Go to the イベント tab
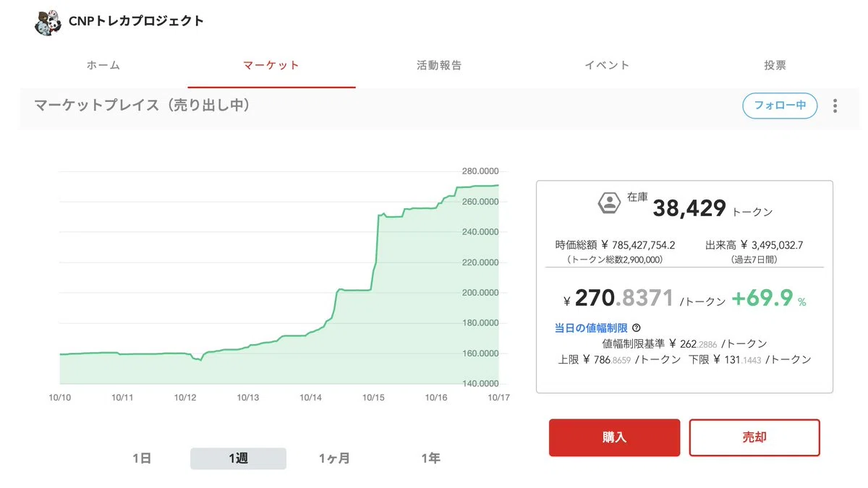Image resolution: width=868 pixels, height=488 pixels. 607,65
